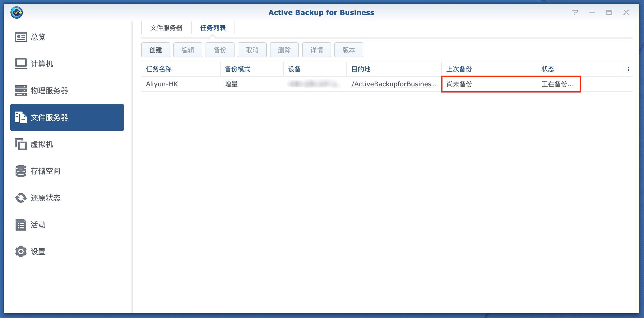
Task: Open Restore Status (还原状态) arrows icon
Action: click(x=21, y=198)
